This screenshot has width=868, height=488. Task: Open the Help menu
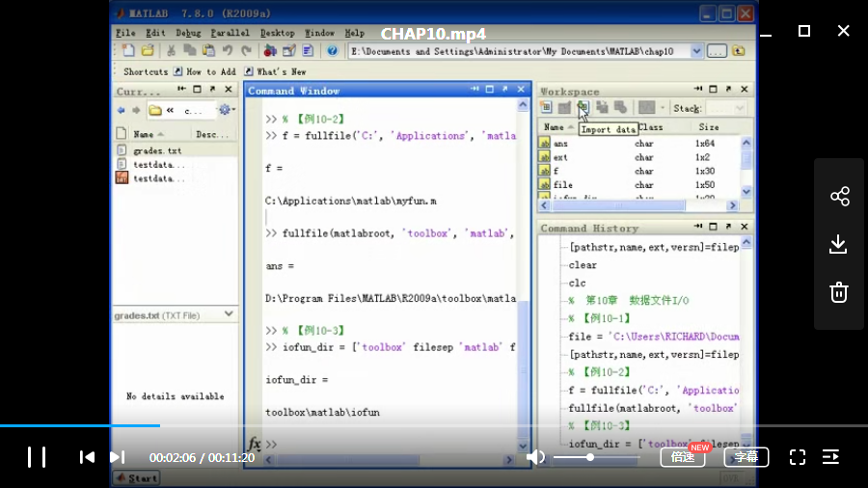[355, 33]
